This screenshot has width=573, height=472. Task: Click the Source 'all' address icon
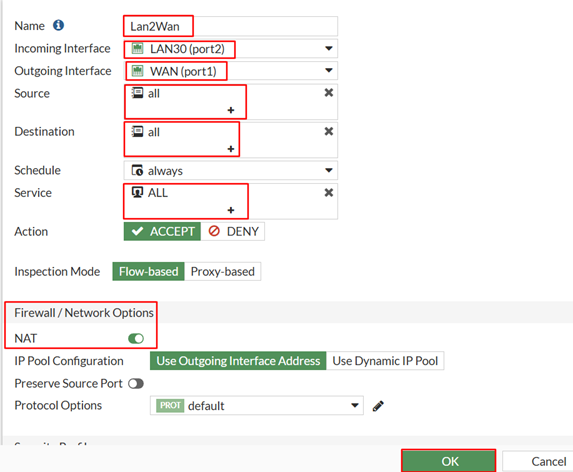point(137,93)
